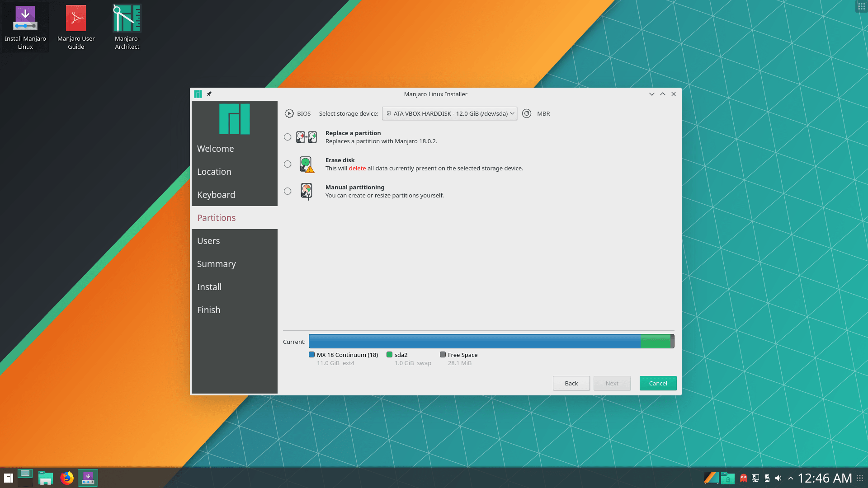Select the Erase disk radio button

(x=288, y=164)
